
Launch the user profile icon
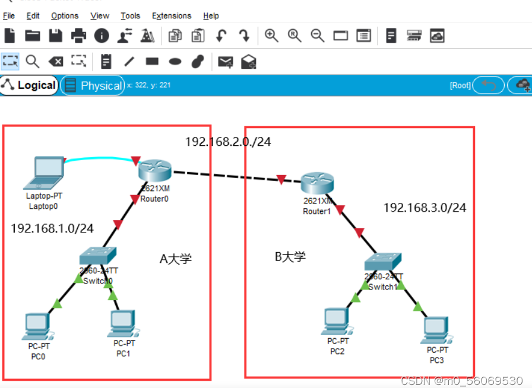tap(125, 36)
